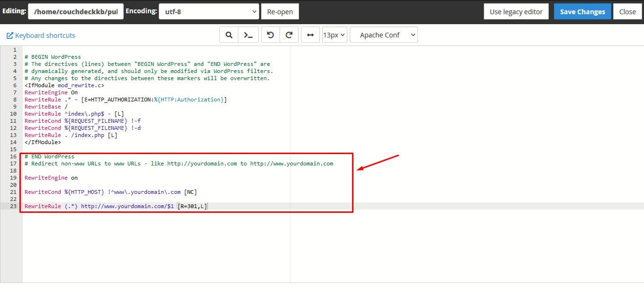Close the file editor
Image resolution: width=644 pixels, height=292 pixels.
(627, 11)
